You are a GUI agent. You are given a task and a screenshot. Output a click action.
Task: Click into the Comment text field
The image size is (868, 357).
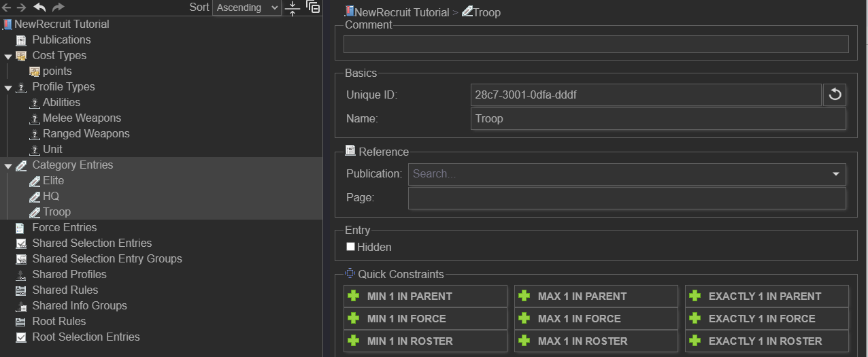pos(596,44)
